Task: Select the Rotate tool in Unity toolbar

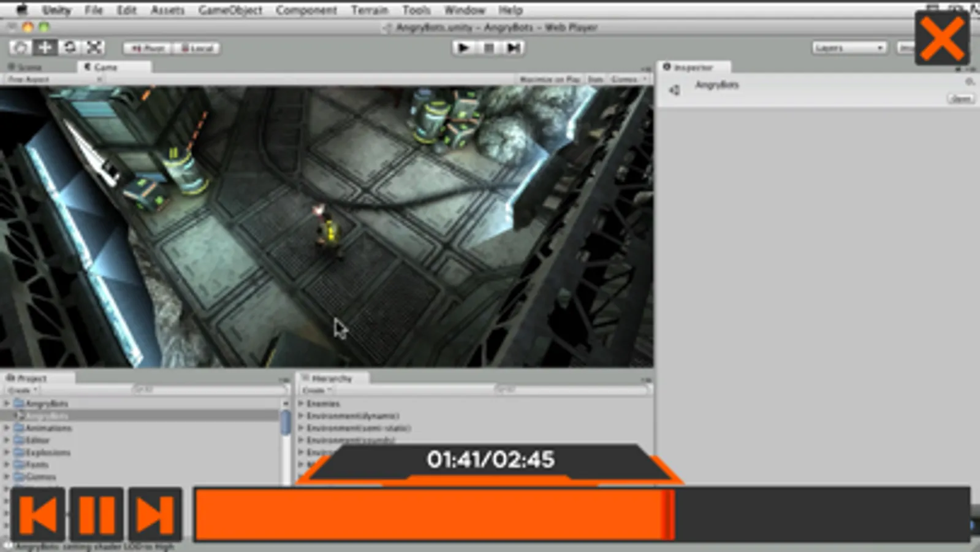Action: click(69, 47)
